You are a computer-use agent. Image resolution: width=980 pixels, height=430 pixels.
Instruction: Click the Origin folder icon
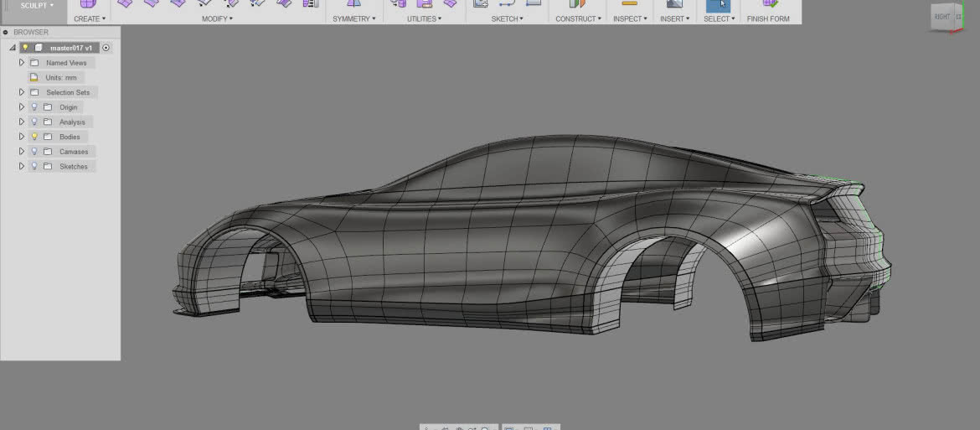pos(48,107)
